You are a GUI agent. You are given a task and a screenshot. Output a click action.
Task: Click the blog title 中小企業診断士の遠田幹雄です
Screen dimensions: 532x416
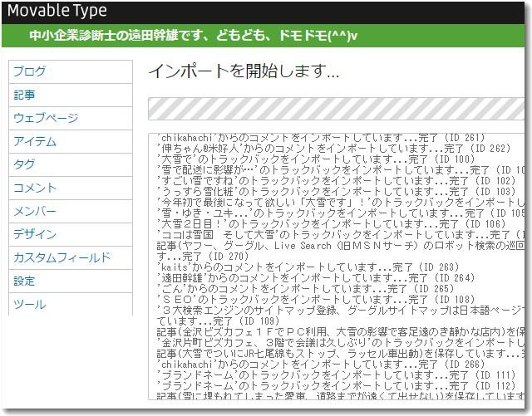[x=194, y=35]
